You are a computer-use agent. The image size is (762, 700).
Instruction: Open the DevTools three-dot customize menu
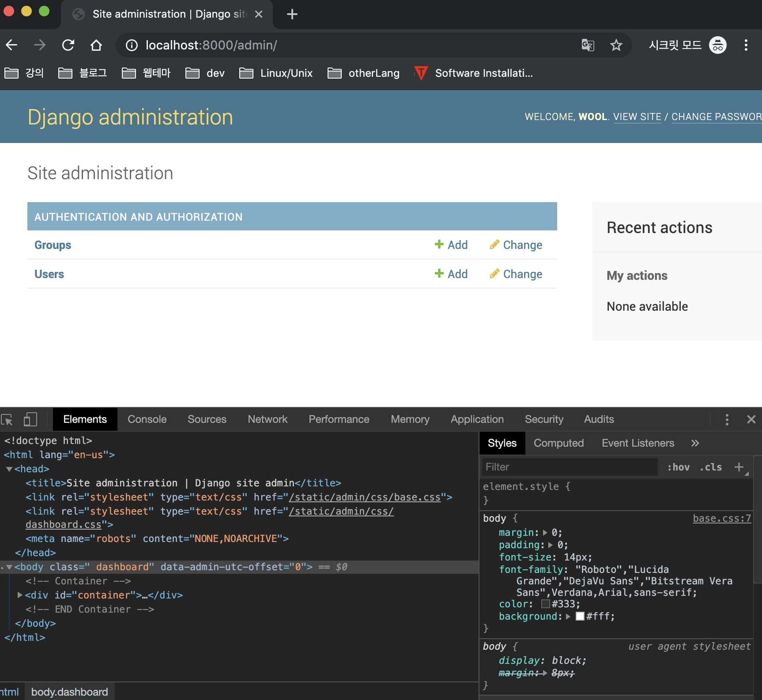727,419
